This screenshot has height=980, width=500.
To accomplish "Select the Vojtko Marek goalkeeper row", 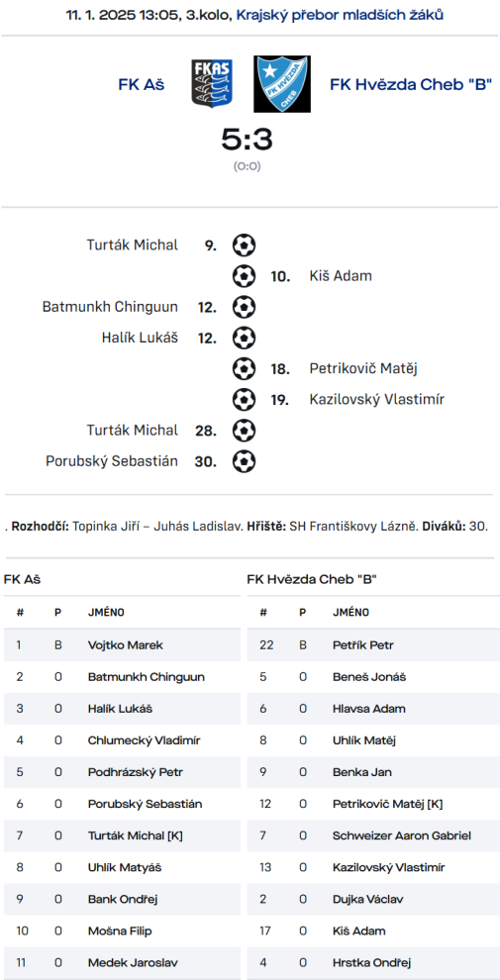I will pyautogui.click(x=122, y=645).
